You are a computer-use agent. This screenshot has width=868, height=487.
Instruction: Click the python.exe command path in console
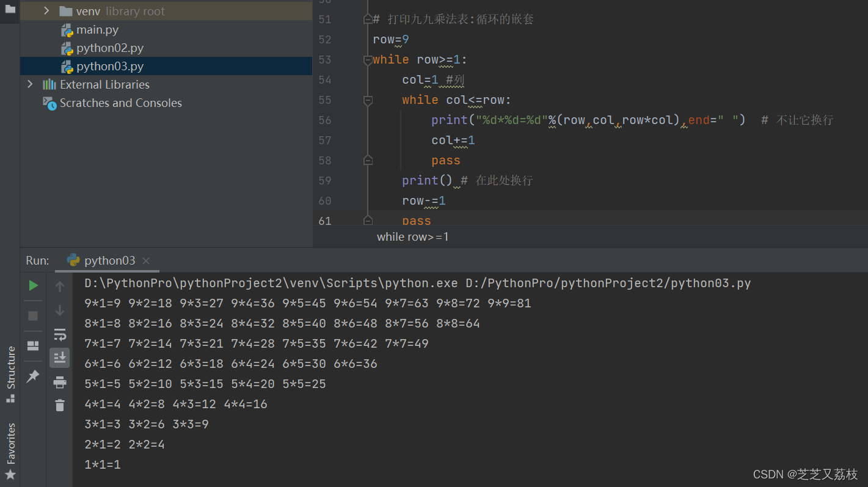pyautogui.click(x=271, y=283)
